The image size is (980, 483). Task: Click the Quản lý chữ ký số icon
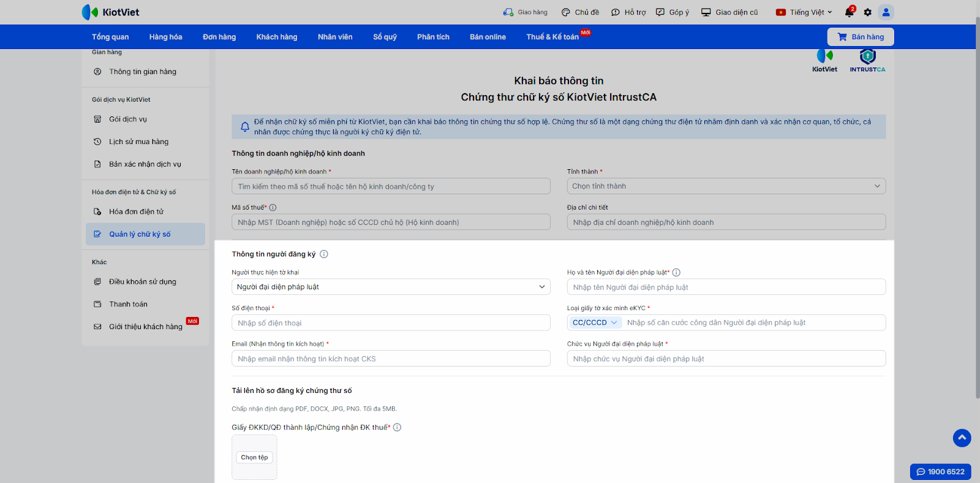click(x=97, y=234)
